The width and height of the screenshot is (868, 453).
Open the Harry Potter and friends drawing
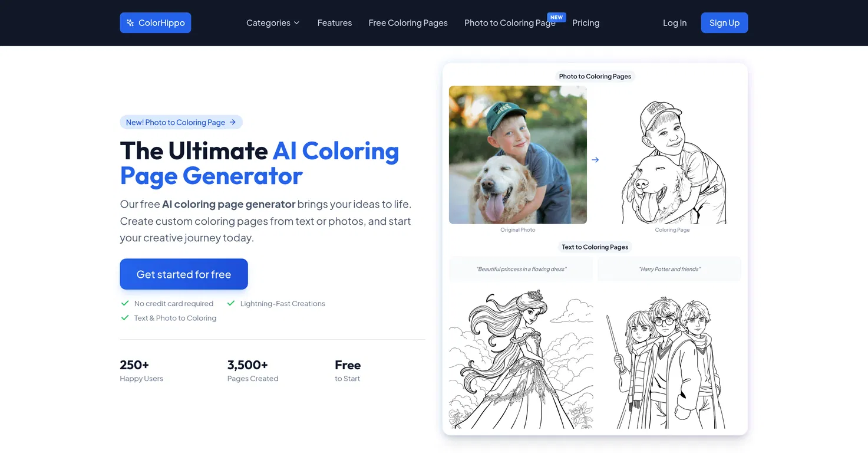pyautogui.click(x=669, y=361)
